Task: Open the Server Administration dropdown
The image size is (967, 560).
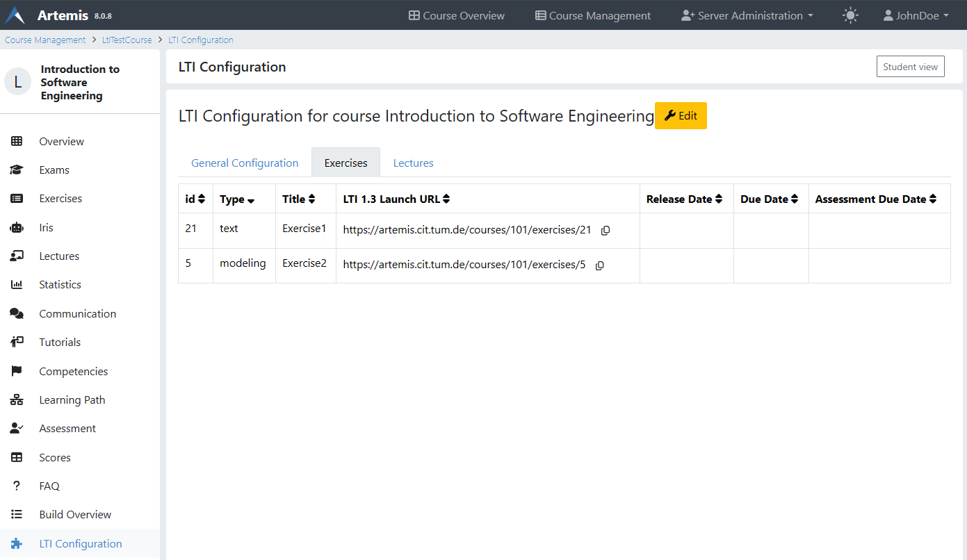Action: (x=747, y=15)
